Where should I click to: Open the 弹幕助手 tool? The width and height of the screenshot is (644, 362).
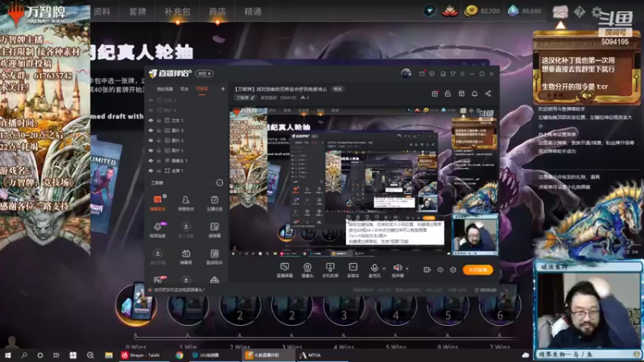(x=158, y=203)
